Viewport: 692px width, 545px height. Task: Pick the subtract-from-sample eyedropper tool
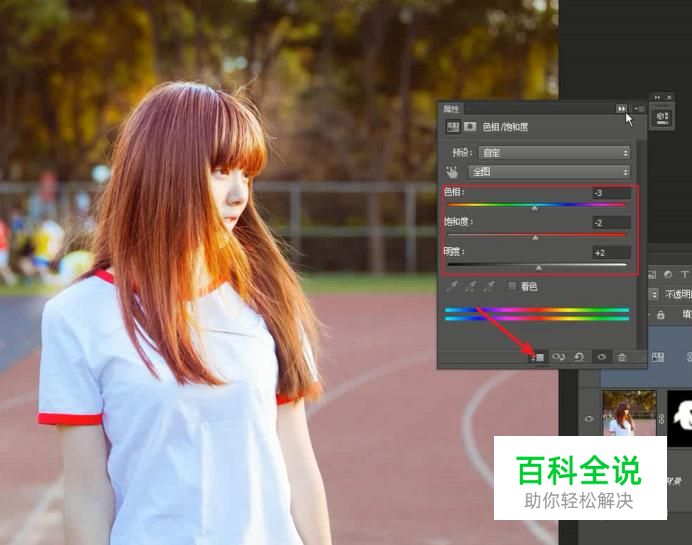pos(490,286)
